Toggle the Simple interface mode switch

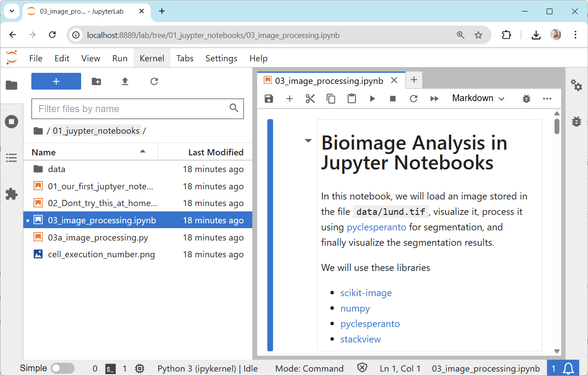pos(63,368)
